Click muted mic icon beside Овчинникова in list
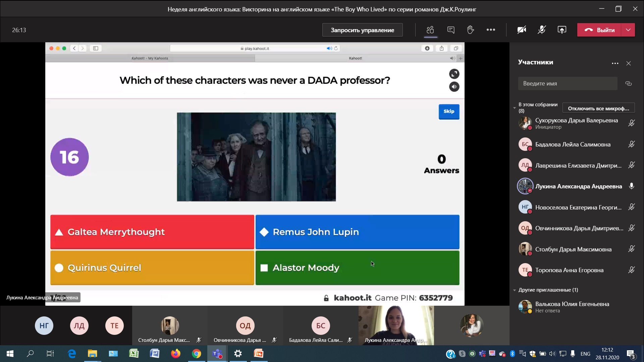 (631, 228)
